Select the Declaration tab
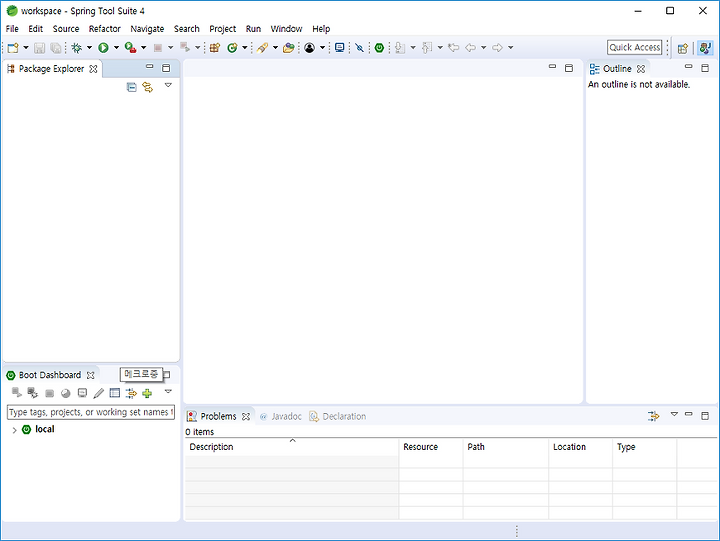The height and width of the screenshot is (541, 720). click(338, 417)
